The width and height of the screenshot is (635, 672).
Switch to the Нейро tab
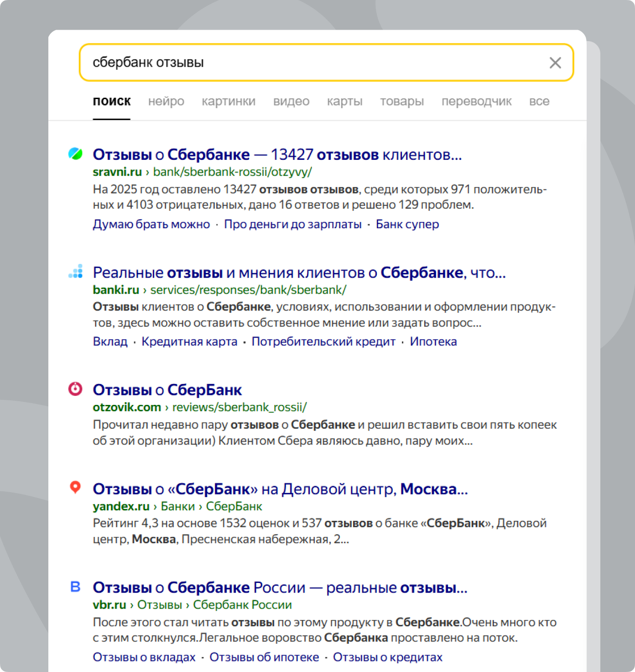pyautogui.click(x=166, y=101)
